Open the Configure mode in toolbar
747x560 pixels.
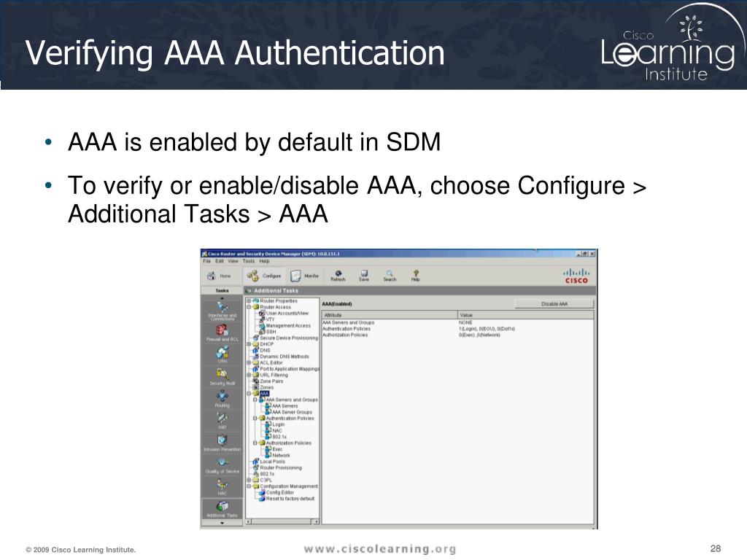tap(264, 276)
